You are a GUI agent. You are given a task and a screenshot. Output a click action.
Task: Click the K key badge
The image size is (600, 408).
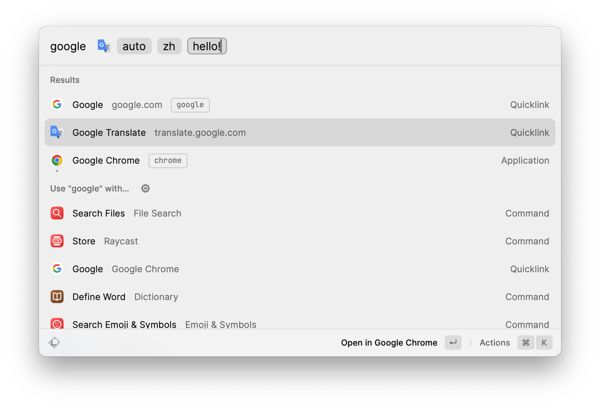(544, 343)
